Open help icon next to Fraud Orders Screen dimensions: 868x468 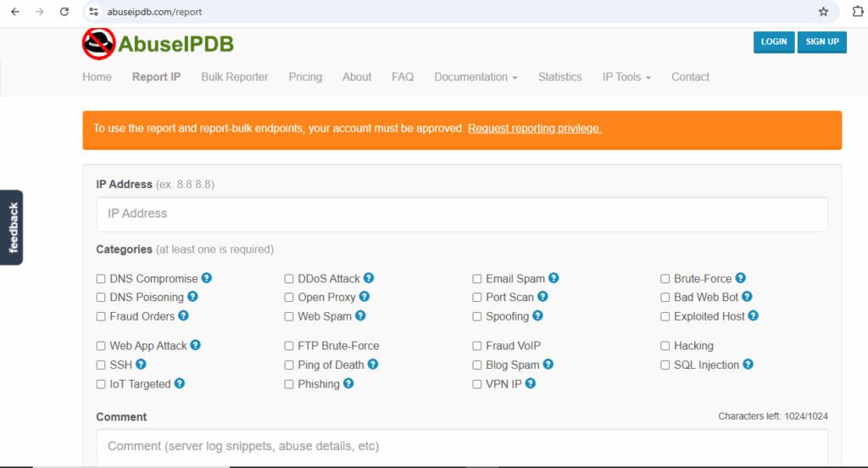point(183,315)
